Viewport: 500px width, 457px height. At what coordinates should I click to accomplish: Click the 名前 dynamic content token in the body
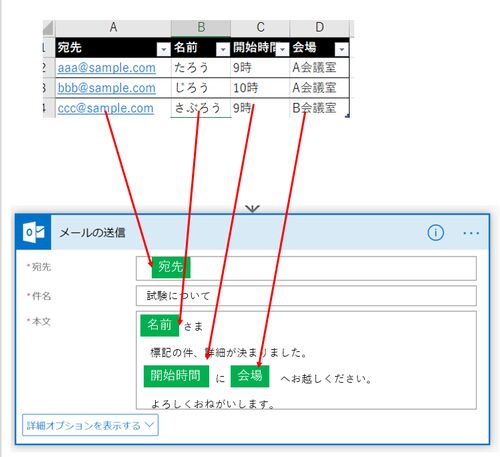pos(160,325)
